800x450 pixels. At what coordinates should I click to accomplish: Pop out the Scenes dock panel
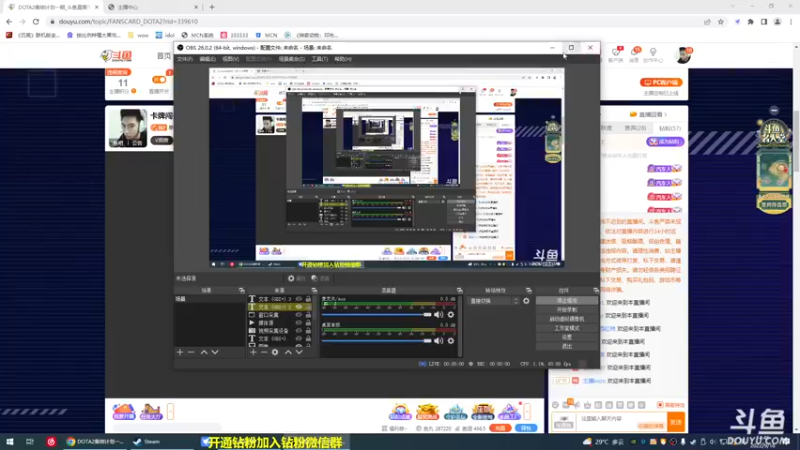click(241, 290)
